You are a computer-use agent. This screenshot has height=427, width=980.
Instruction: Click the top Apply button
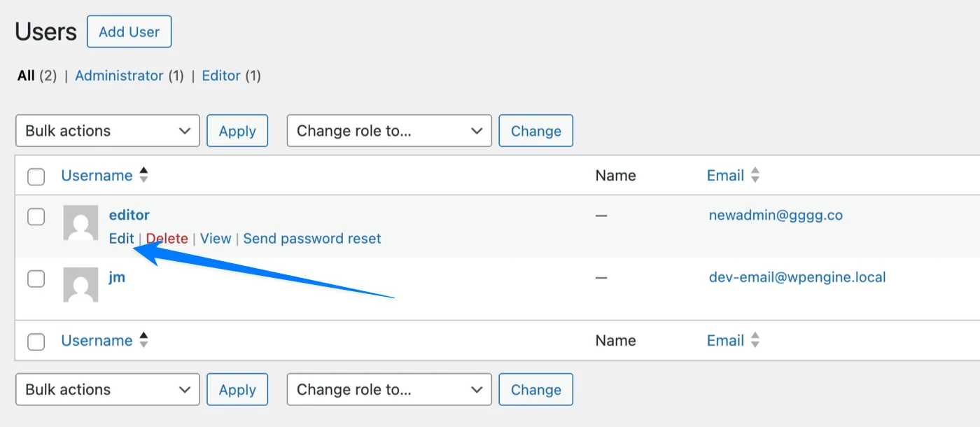tap(237, 131)
